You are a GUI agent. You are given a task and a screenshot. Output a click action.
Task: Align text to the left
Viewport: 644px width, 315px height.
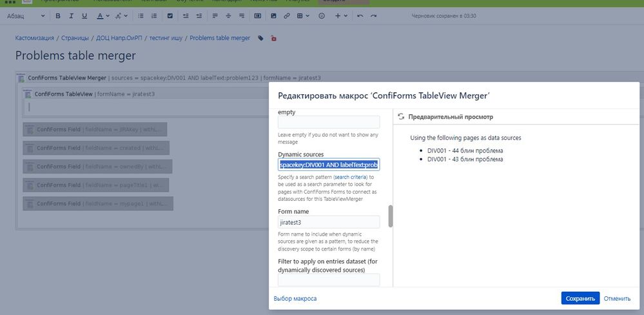pyautogui.click(x=215, y=16)
